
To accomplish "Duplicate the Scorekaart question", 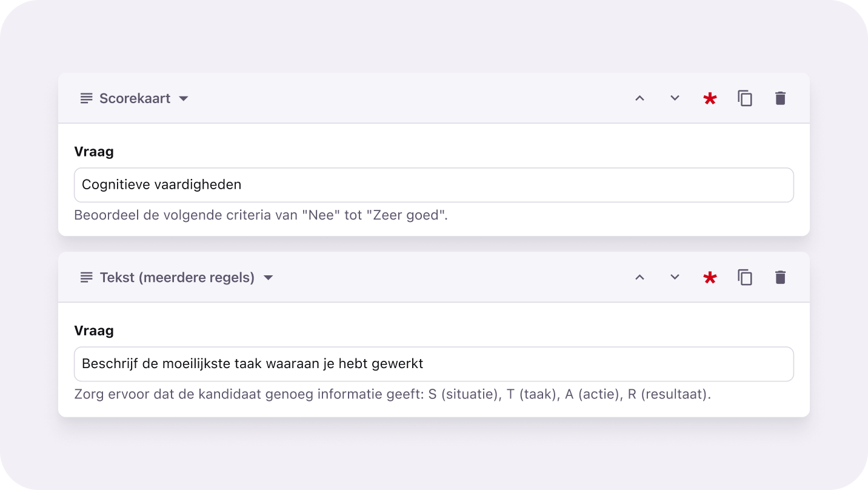I will coord(745,98).
